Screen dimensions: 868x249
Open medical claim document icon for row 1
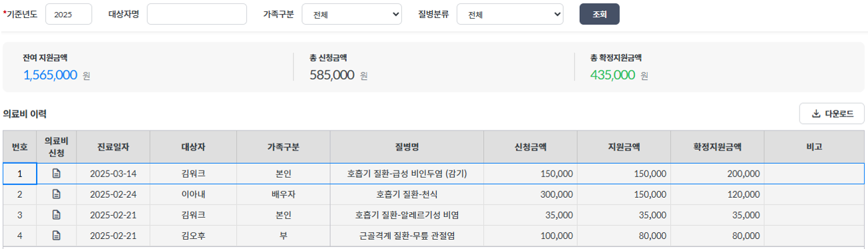pyautogui.click(x=57, y=174)
